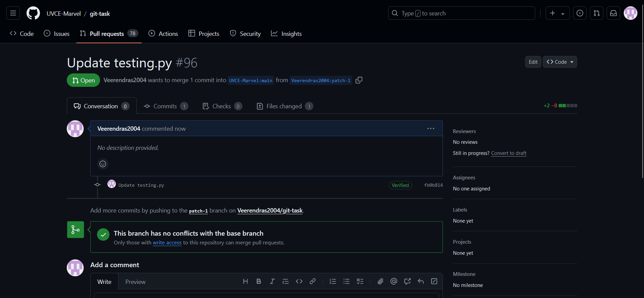
Task: Open the Projects tab
Action: 204,34
